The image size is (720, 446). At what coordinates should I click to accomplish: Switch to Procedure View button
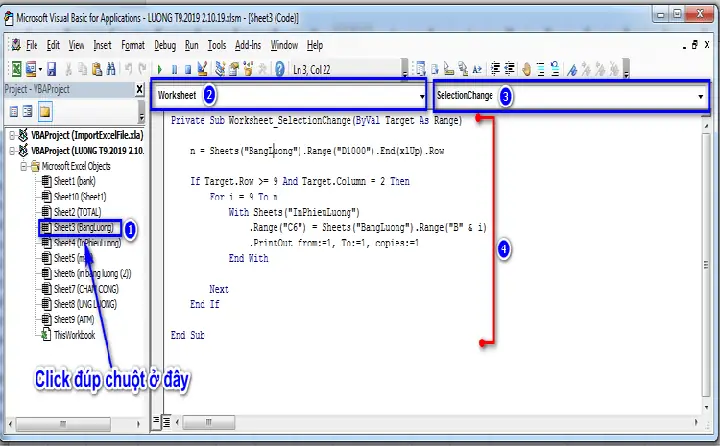(x=156, y=420)
